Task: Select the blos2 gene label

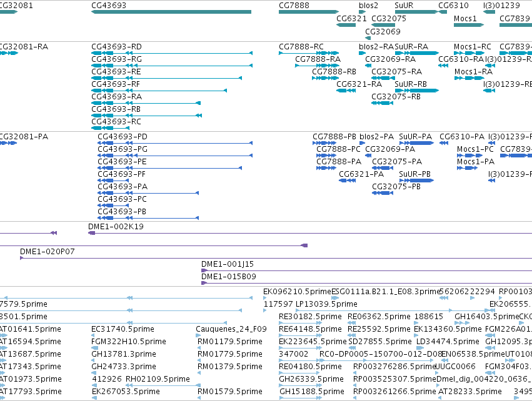Action: 368,6
